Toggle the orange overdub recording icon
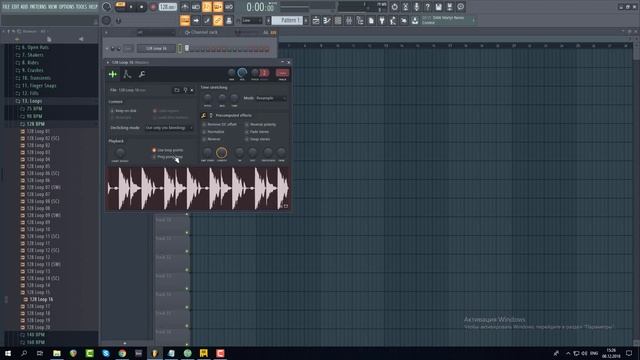The image size is (640, 360). pyautogui.click(x=218, y=7)
